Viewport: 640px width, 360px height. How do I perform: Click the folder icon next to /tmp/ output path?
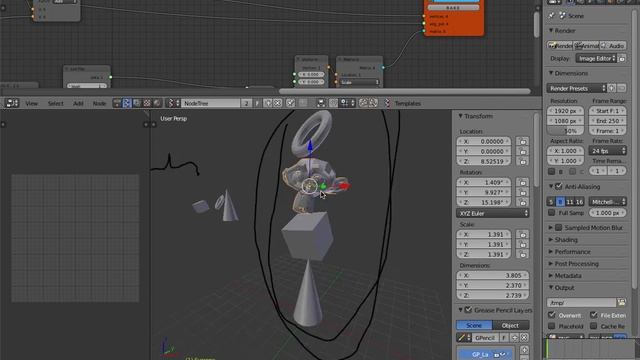coord(621,302)
